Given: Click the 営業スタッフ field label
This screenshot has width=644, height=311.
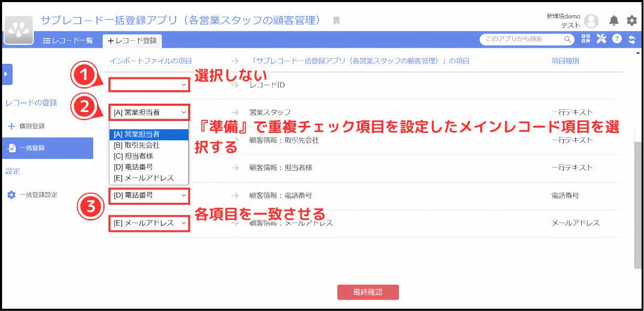Looking at the screenshot, I should pos(270,112).
